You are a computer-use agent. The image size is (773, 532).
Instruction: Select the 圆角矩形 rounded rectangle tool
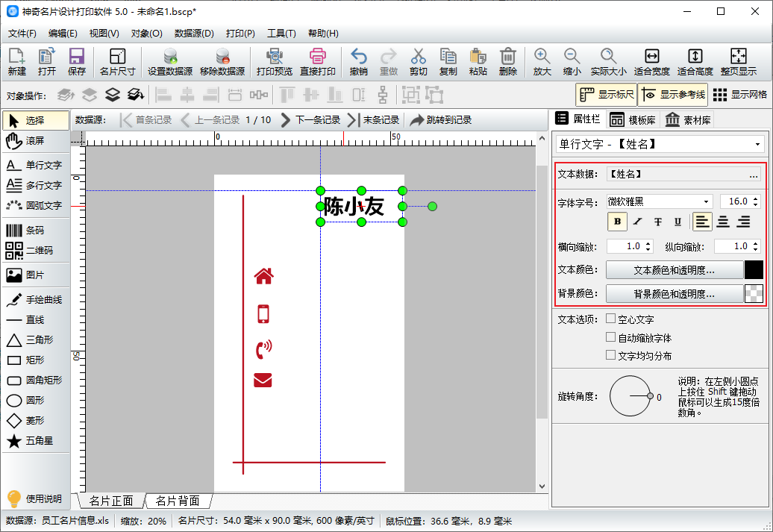pos(36,380)
